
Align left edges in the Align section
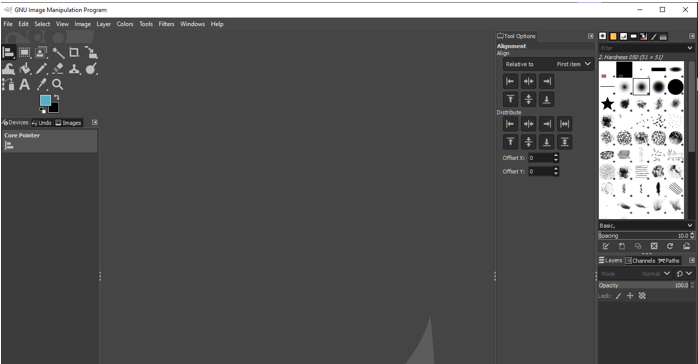pos(510,81)
